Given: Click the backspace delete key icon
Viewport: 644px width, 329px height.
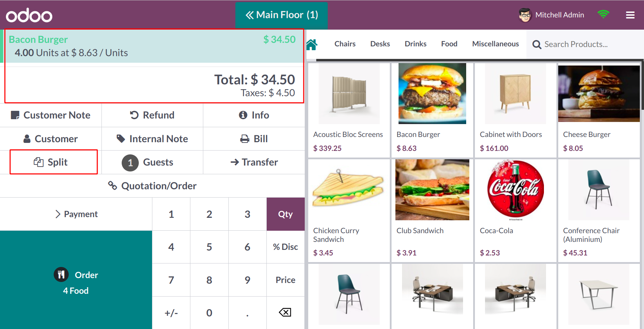Looking at the screenshot, I should pyautogui.click(x=285, y=312).
